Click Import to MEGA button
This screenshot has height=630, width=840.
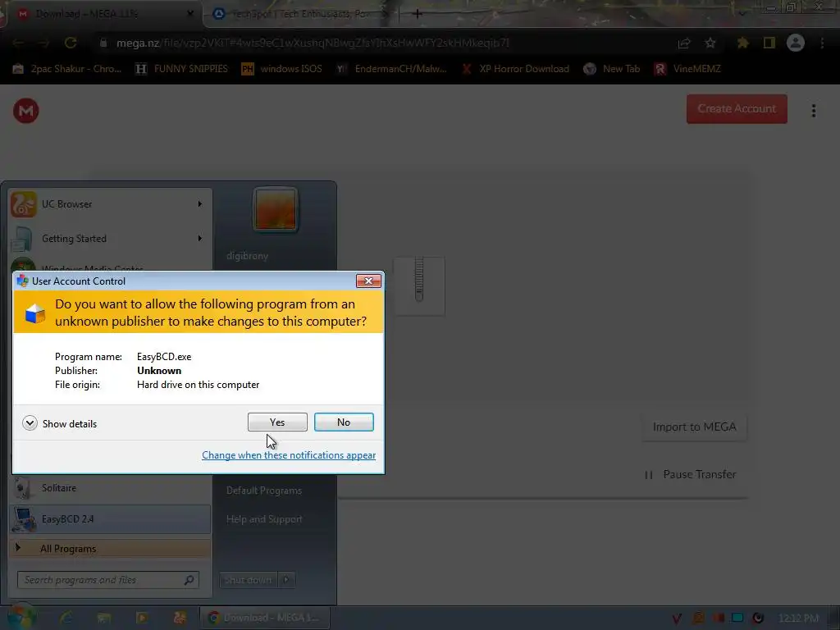click(x=694, y=427)
